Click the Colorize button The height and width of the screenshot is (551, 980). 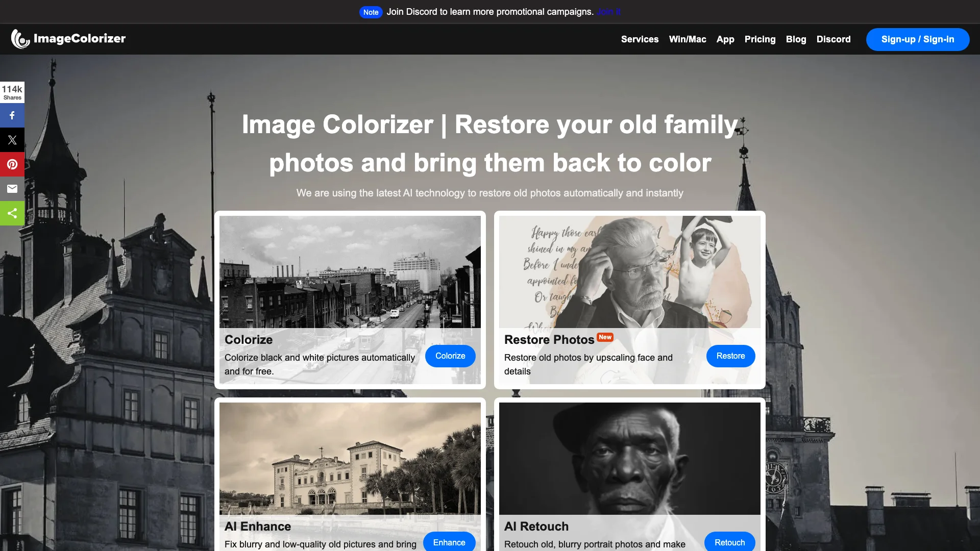[x=450, y=356]
